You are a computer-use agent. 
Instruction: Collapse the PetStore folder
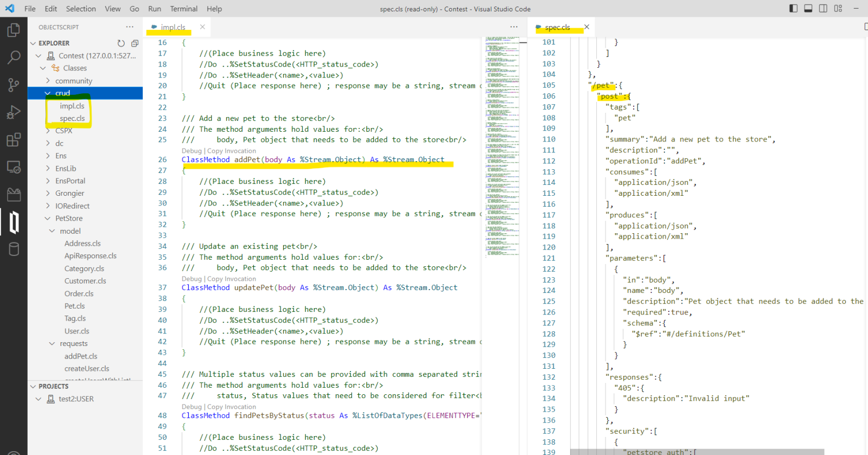pos(68,219)
